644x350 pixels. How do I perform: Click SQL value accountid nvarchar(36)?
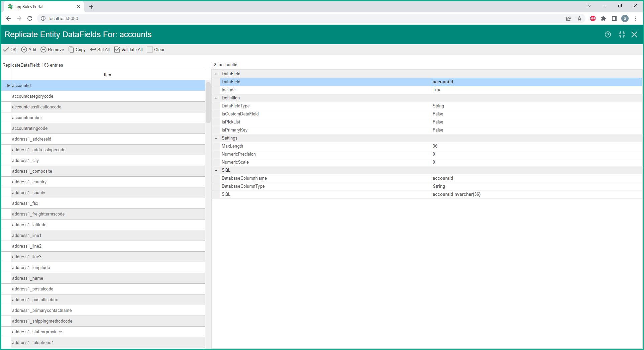[536, 194]
